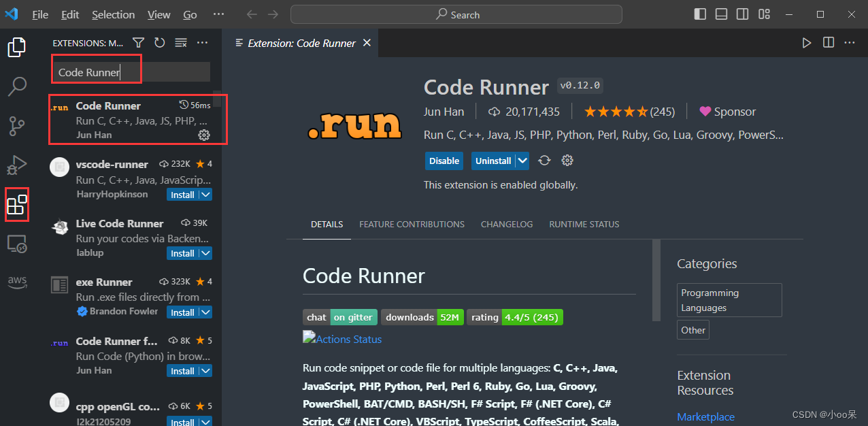Open the Go menu

[190, 14]
